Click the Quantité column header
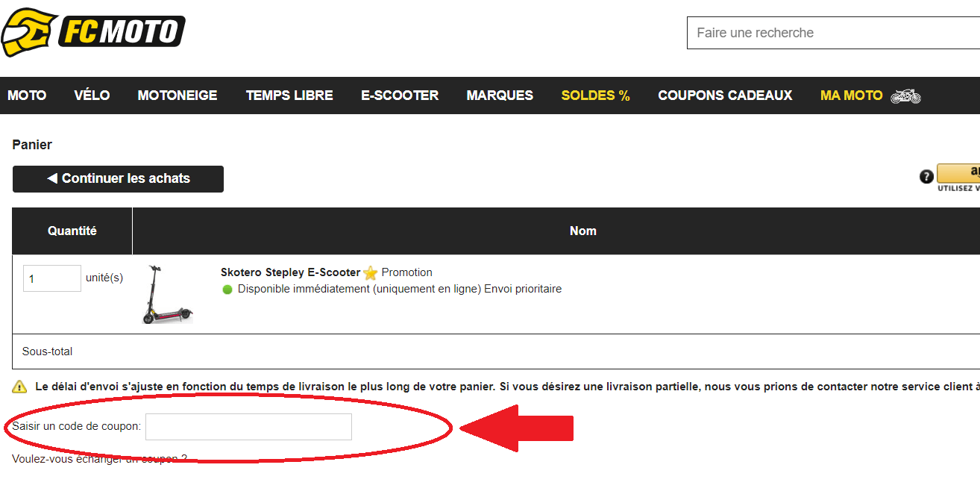 (x=72, y=231)
